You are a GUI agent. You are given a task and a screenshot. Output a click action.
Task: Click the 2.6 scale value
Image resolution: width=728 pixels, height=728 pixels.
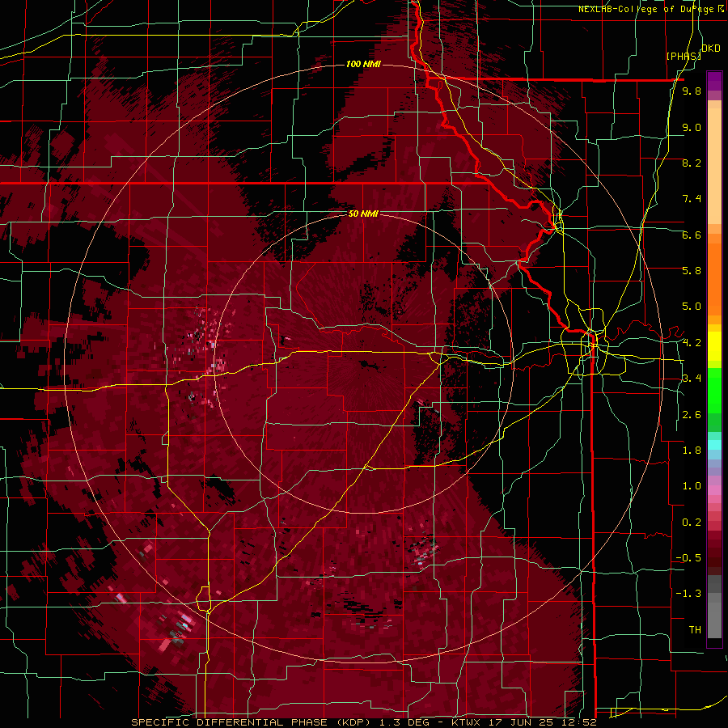click(x=692, y=415)
